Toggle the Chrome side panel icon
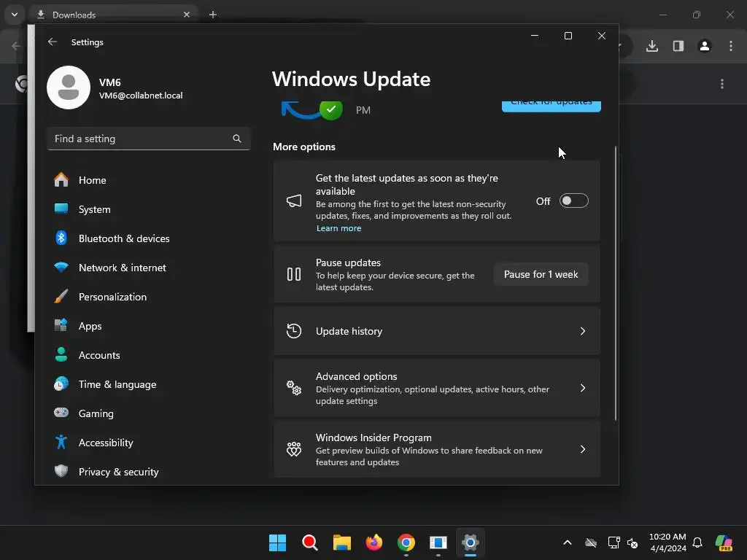The height and width of the screenshot is (560, 747). pyautogui.click(x=678, y=46)
